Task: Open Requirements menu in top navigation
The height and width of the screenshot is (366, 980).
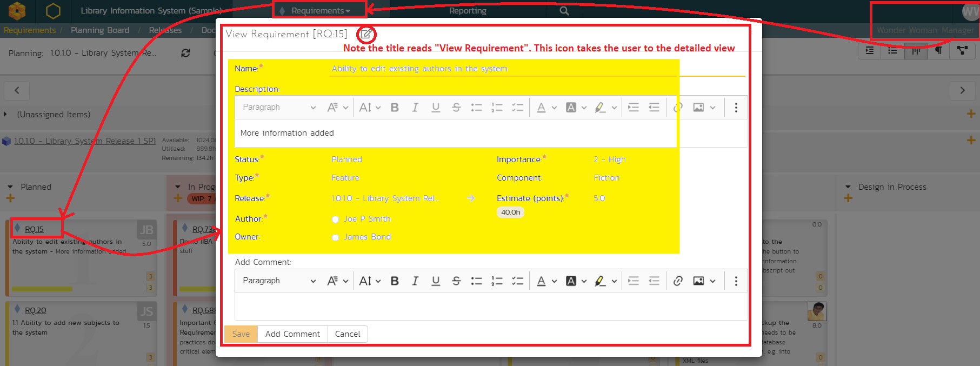Action: tap(320, 11)
